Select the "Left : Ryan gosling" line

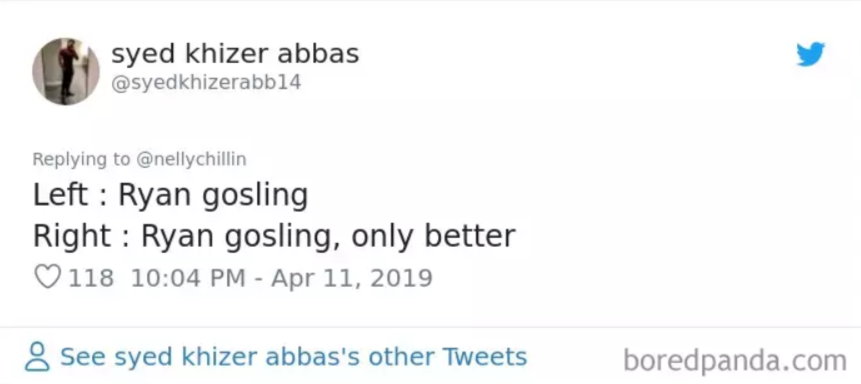(x=170, y=196)
